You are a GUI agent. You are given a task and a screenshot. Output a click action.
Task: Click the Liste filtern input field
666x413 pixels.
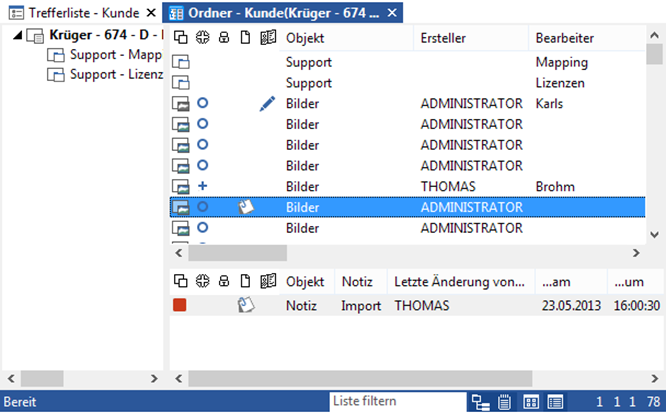tap(397, 402)
